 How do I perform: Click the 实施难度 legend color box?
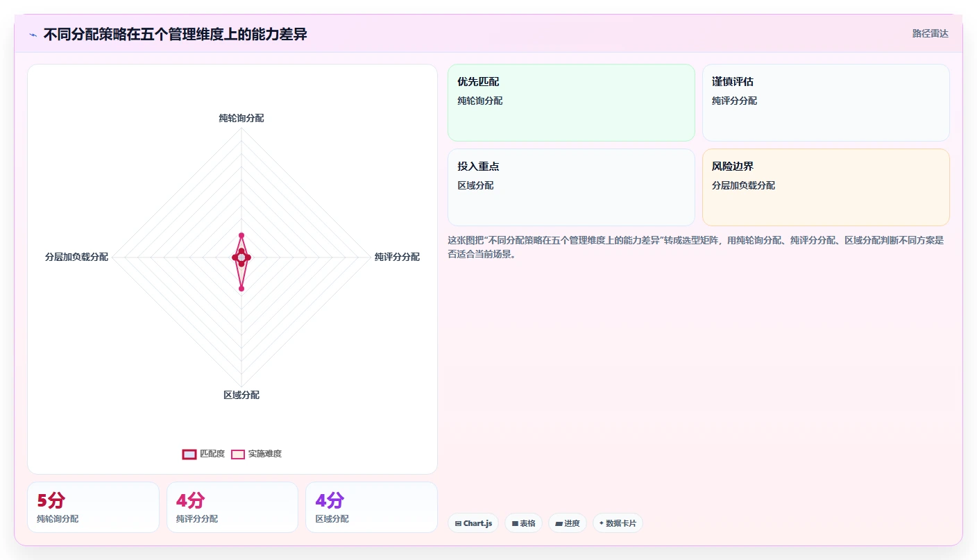coord(238,454)
